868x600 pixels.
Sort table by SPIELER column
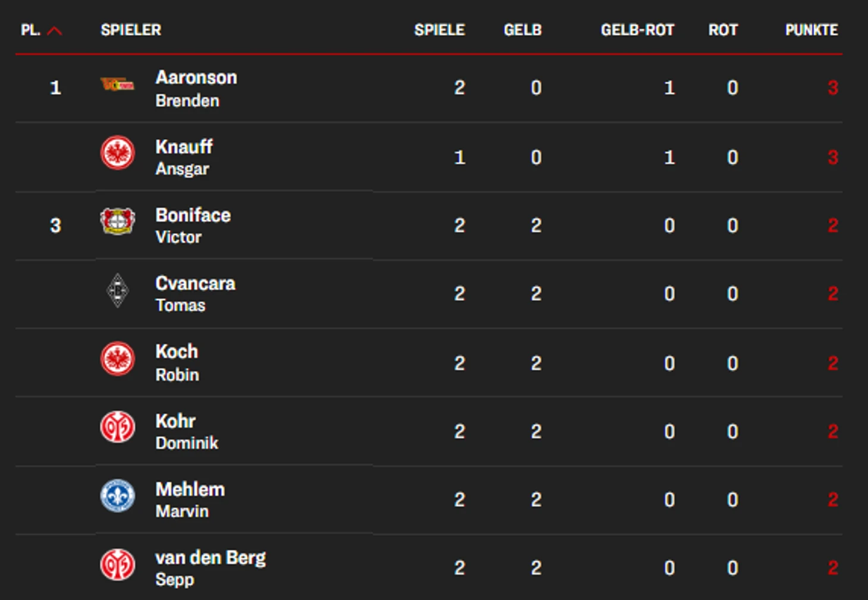coord(131,30)
